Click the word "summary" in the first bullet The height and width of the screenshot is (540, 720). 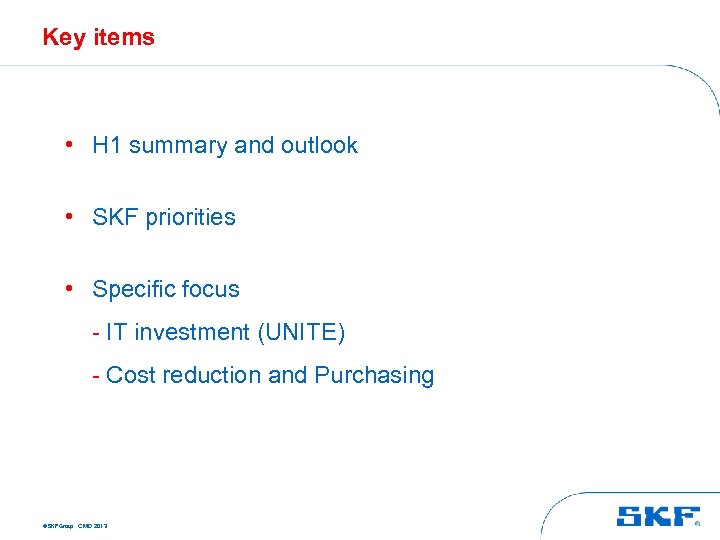[178, 145]
